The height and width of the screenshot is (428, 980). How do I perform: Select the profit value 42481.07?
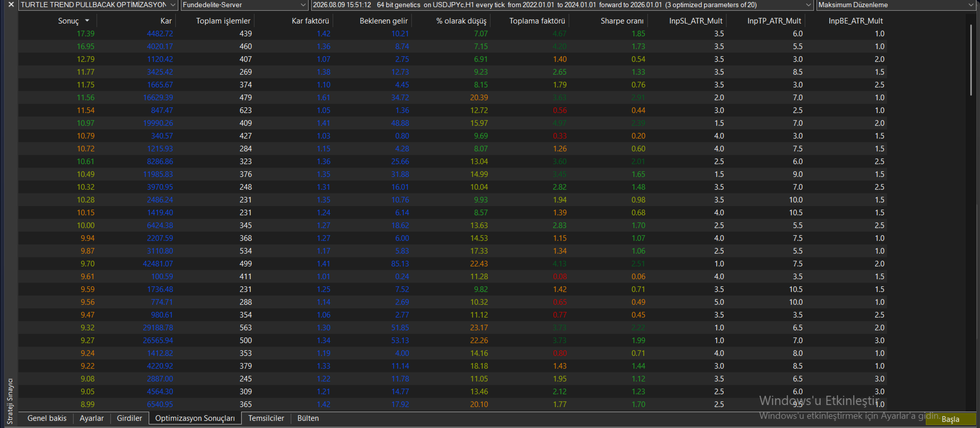(158, 264)
